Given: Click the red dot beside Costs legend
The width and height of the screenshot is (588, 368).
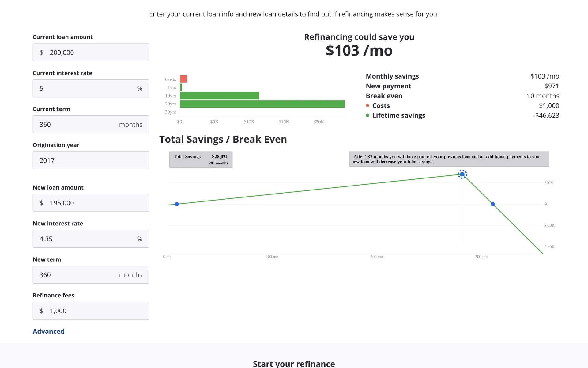Looking at the screenshot, I should click(367, 105).
